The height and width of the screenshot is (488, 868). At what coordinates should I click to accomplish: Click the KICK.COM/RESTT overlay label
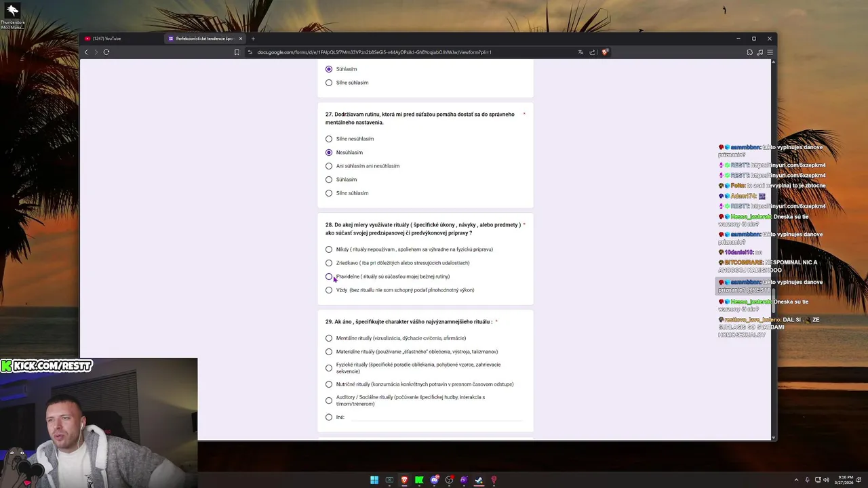pyautogui.click(x=46, y=366)
